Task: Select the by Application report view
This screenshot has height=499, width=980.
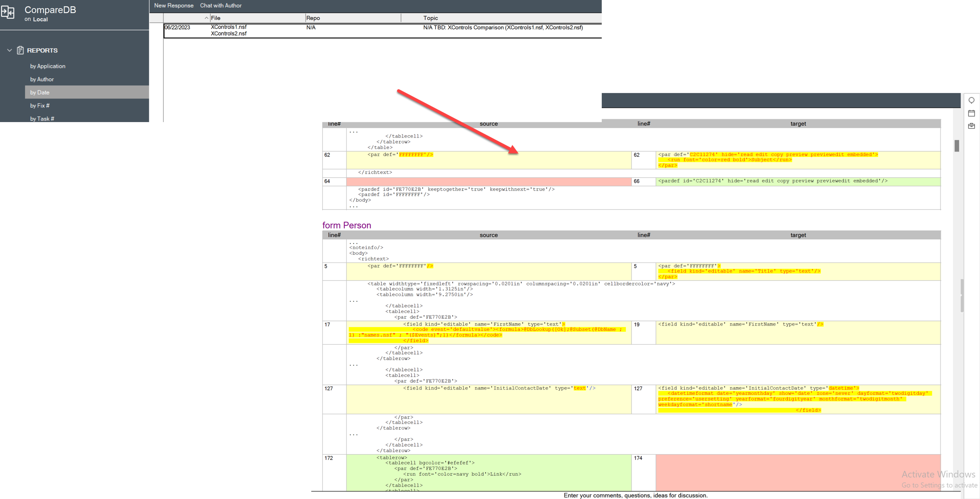Action: point(47,66)
